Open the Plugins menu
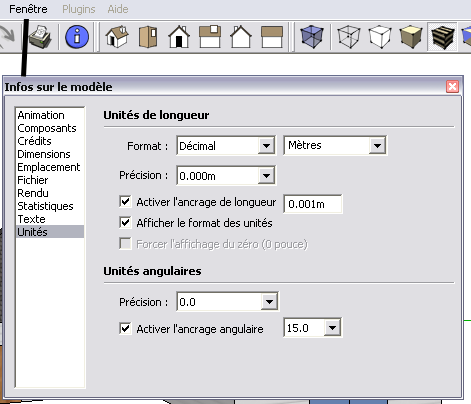Screen dimensions: 471x404 pyautogui.click(x=79, y=9)
